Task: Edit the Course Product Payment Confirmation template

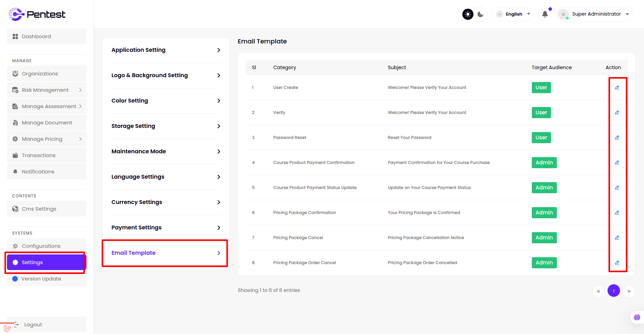Action: (617, 163)
